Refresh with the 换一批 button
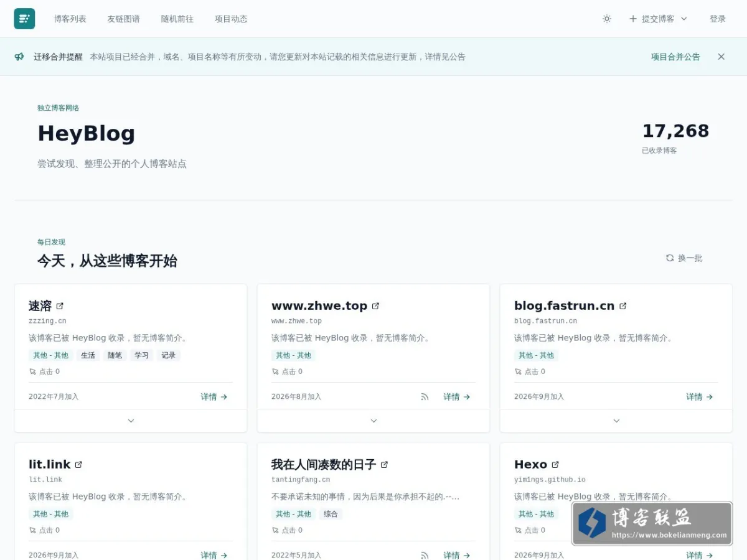Screen dimensions: 747x560 tap(684, 258)
